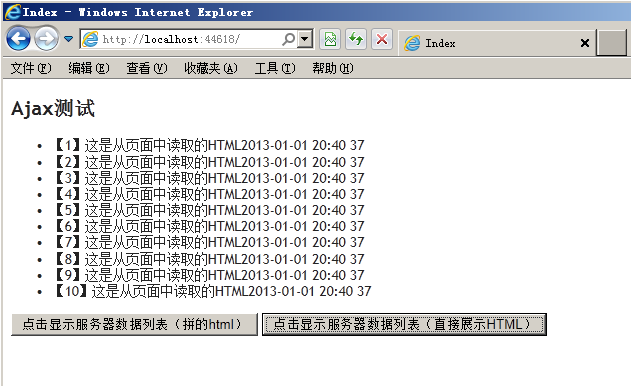Click the search magnifier in address bar
The height and width of the screenshot is (386, 631).
tap(289, 39)
